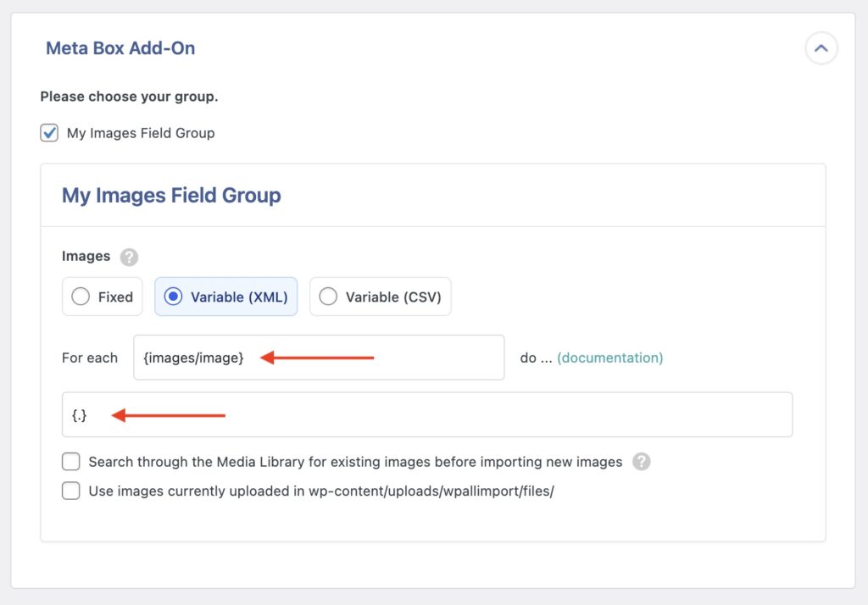Viewport: 868px width, 605px height.
Task: Uncheck the My Images Field Group checkbox
Action: click(x=48, y=133)
